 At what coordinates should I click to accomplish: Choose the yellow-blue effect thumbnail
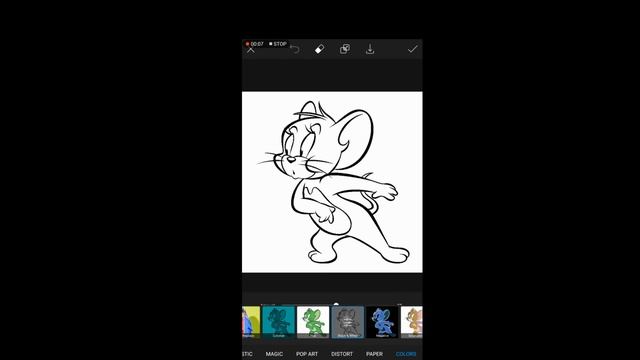tap(251, 322)
